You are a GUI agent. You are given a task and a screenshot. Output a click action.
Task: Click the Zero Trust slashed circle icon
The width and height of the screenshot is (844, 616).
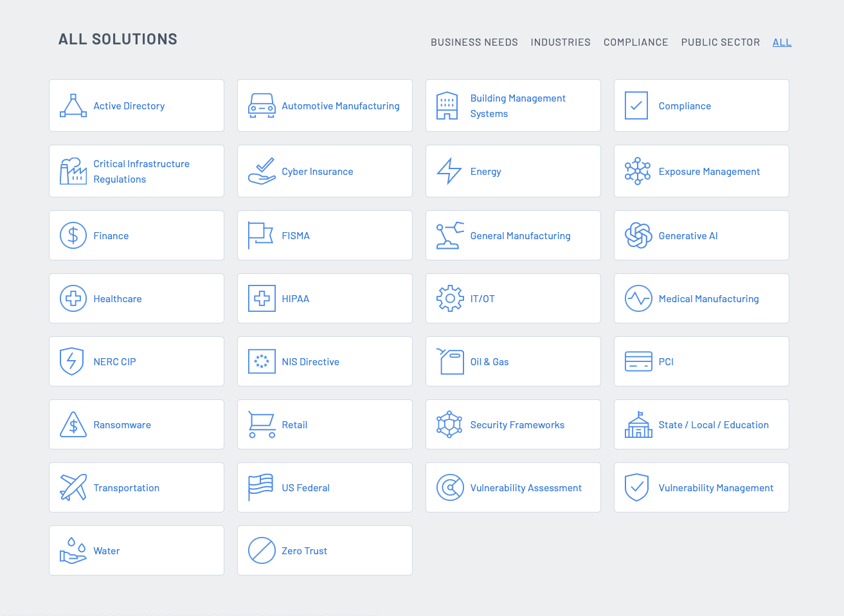click(x=262, y=550)
